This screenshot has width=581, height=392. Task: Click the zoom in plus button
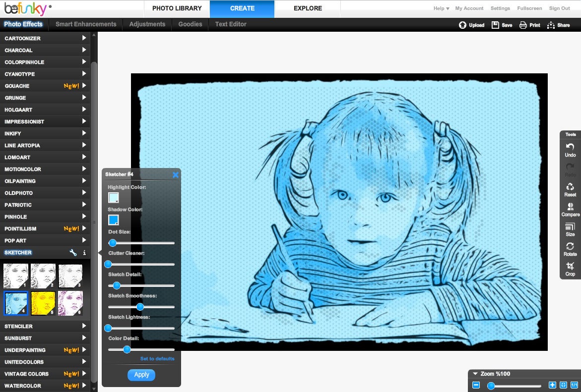pyautogui.click(x=552, y=385)
